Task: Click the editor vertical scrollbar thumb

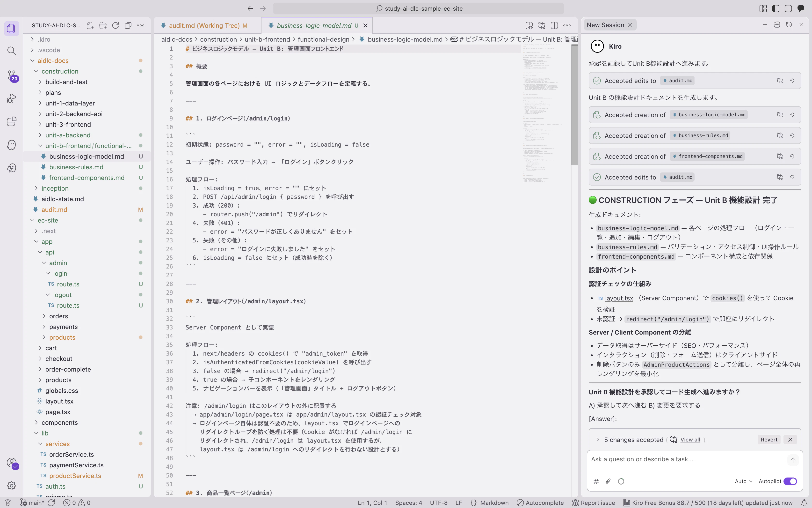Action: pos(574,105)
